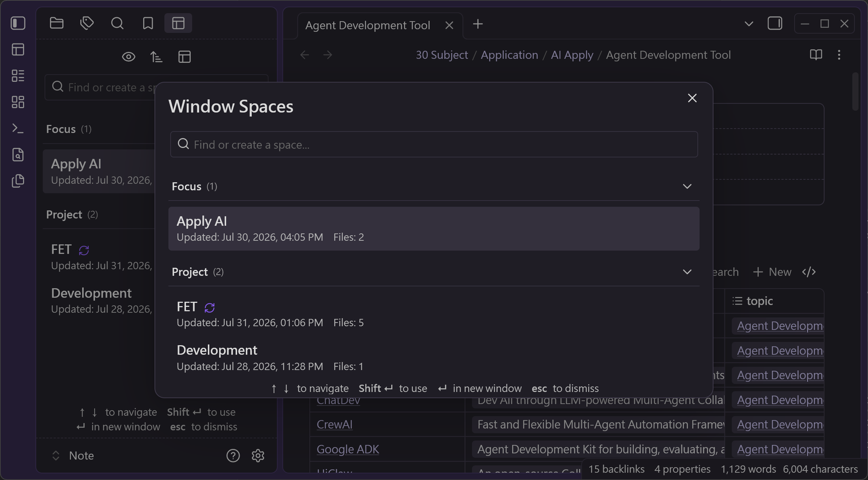This screenshot has width=868, height=480.
Task: Toggle reading view book icon
Action: (816, 55)
